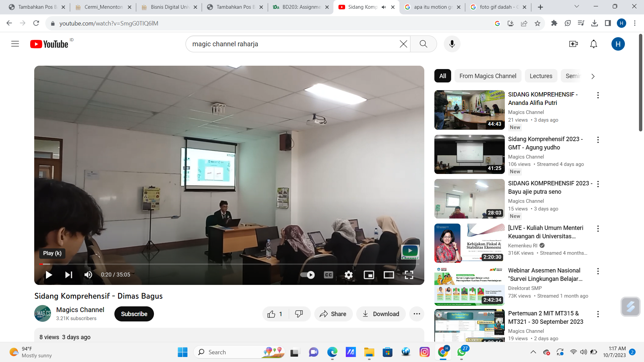The height and width of the screenshot is (362, 644).
Task: Start voice search with microphone
Action: [x=452, y=44]
